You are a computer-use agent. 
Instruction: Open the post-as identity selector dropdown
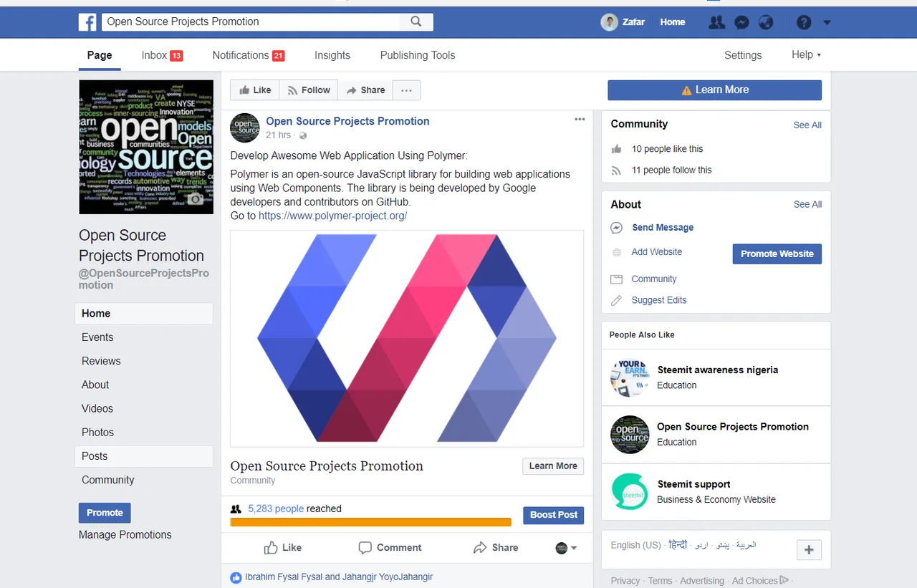click(x=566, y=548)
